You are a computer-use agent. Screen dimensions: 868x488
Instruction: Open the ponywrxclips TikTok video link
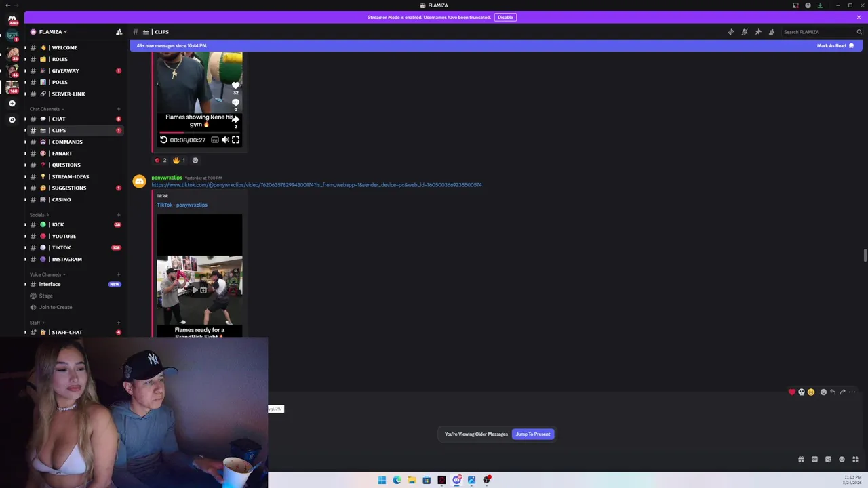(x=317, y=185)
